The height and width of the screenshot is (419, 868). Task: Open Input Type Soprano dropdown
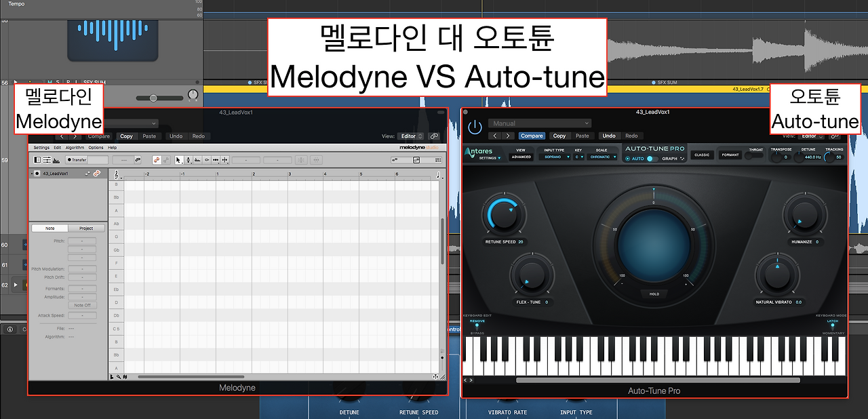555,157
